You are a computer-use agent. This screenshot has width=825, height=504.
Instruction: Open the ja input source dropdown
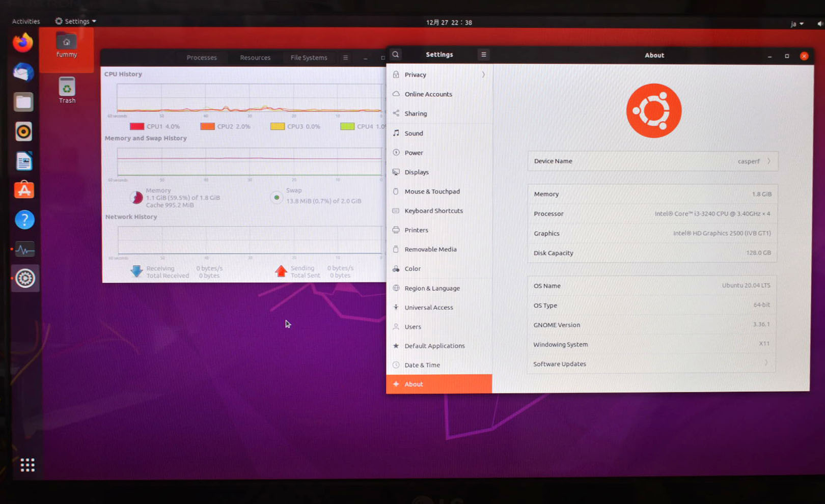click(x=797, y=24)
